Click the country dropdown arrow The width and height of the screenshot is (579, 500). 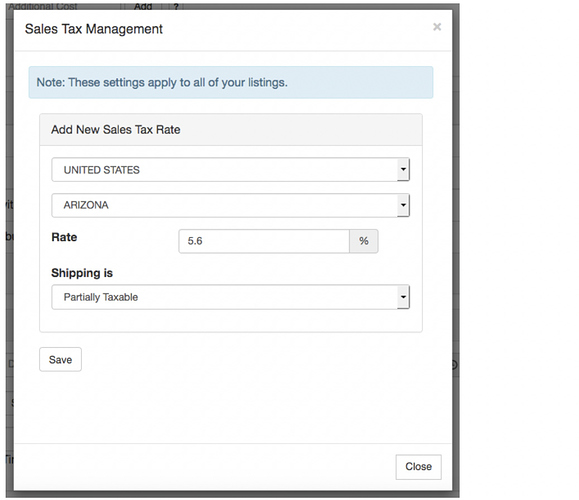coord(403,170)
